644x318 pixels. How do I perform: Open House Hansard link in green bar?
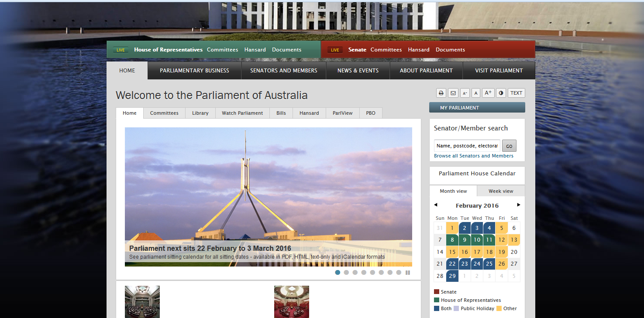255,50
